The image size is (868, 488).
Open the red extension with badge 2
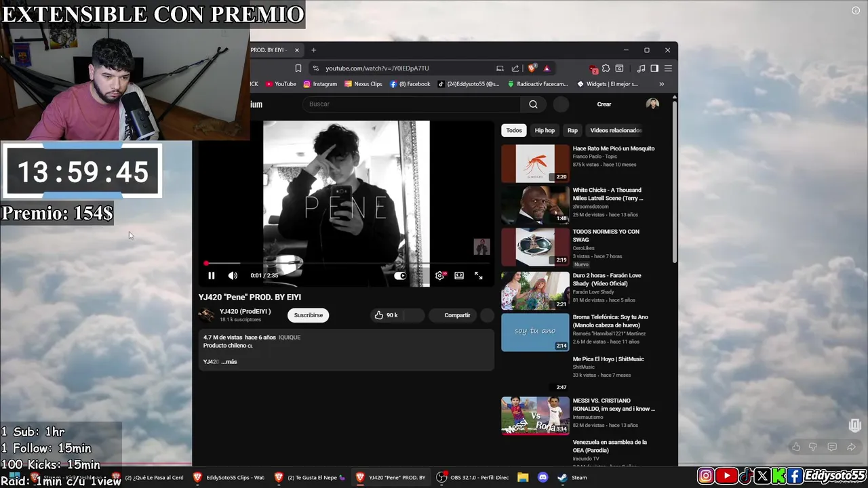(593, 68)
